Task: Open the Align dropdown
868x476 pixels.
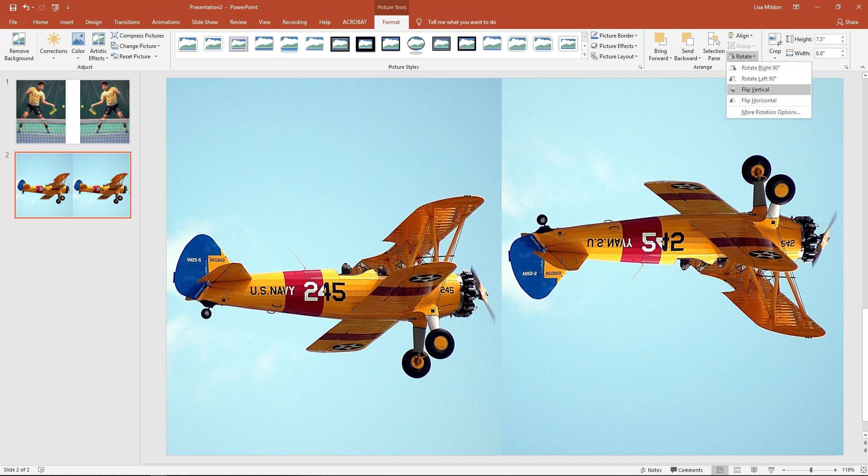Action: [x=741, y=35]
